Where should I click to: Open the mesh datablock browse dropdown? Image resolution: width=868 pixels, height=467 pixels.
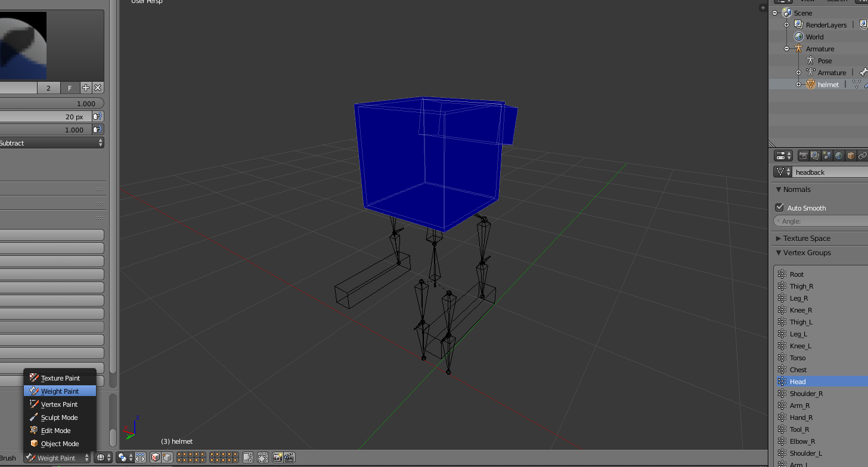pyautogui.click(x=782, y=172)
